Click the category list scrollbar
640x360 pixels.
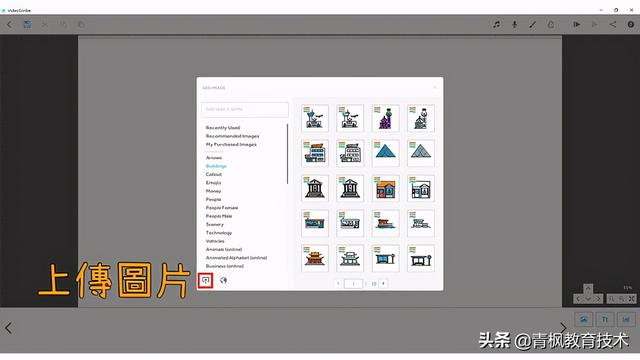287,154
